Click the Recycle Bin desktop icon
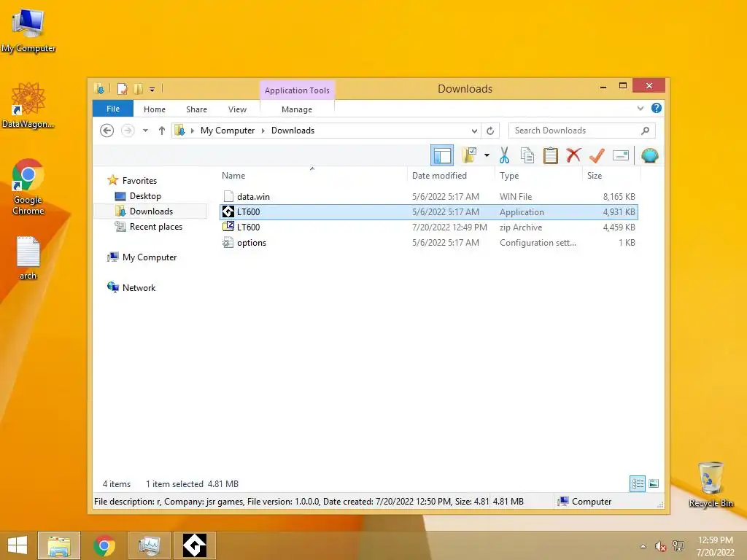Image resolution: width=747 pixels, height=560 pixels. point(711,484)
